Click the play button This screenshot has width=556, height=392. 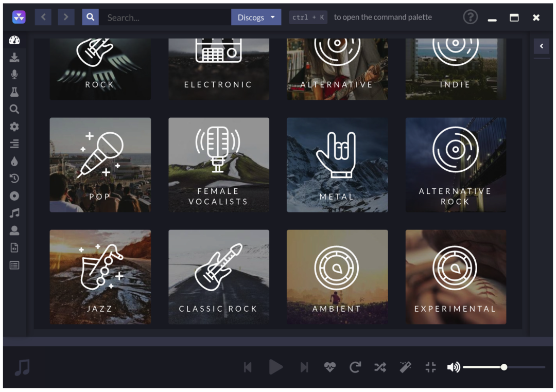point(275,367)
